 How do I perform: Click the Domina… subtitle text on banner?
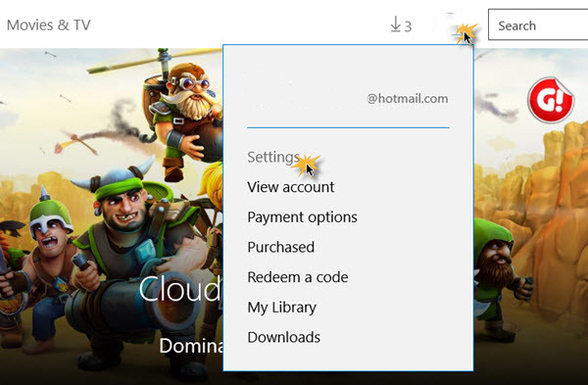(x=191, y=346)
